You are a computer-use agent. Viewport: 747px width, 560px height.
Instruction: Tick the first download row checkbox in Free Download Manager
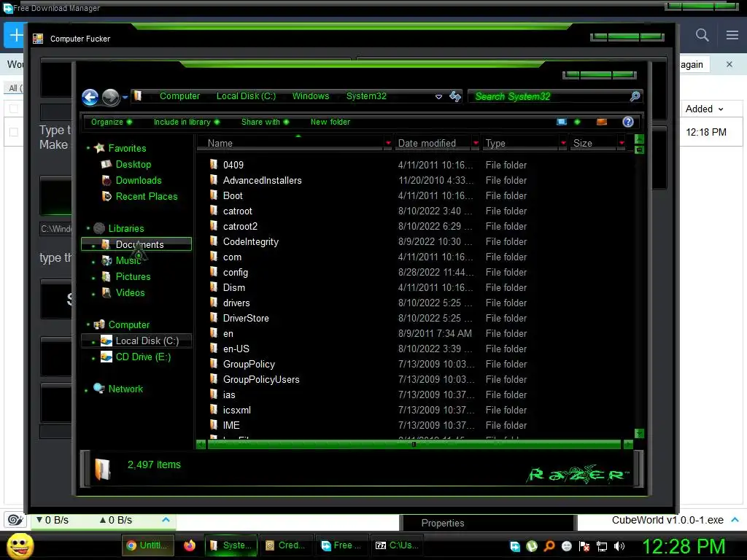(x=15, y=133)
